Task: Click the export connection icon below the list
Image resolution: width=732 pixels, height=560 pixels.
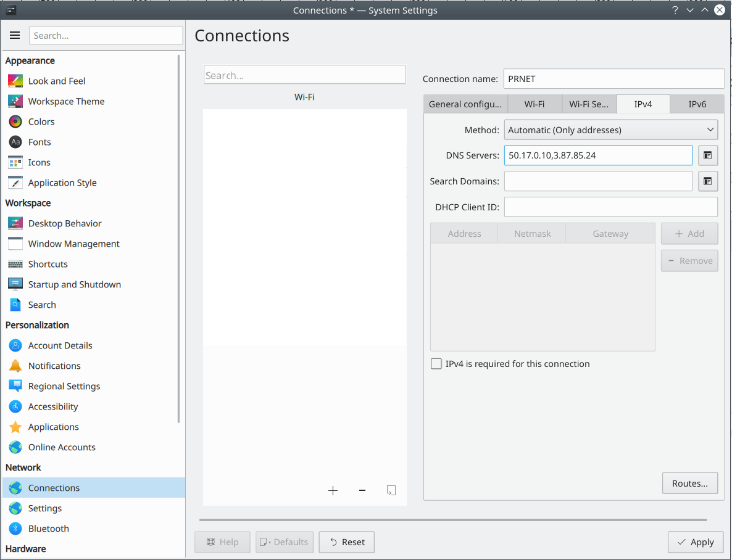Action: pyautogui.click(x=391, y=490)
